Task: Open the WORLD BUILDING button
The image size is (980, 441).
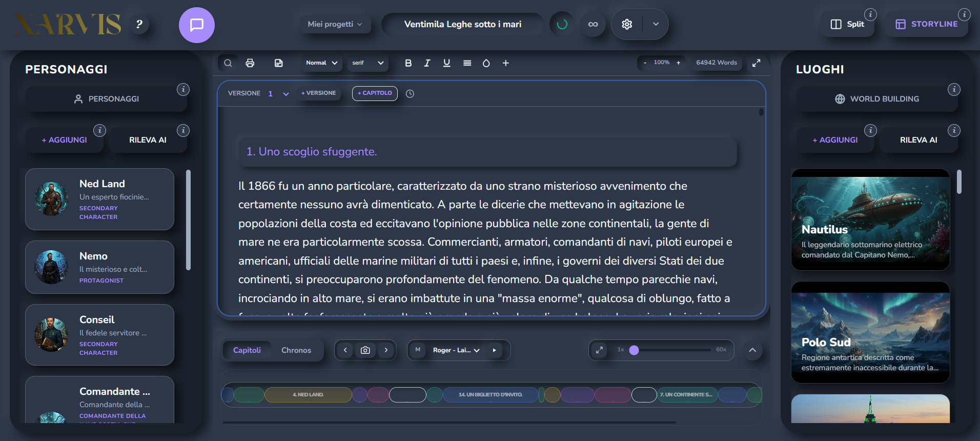Action: click(x=877, y=98)
